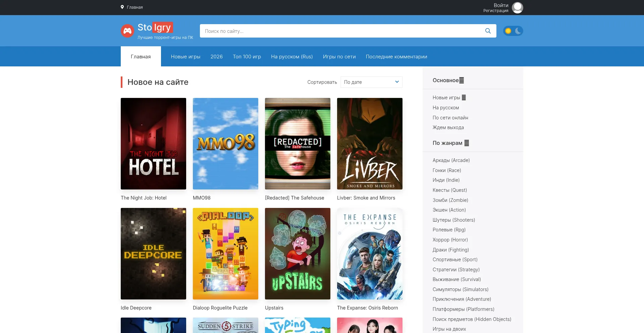
Task: Click the Dialoop Roguelite Puzzle title
Action: [220, 308]
